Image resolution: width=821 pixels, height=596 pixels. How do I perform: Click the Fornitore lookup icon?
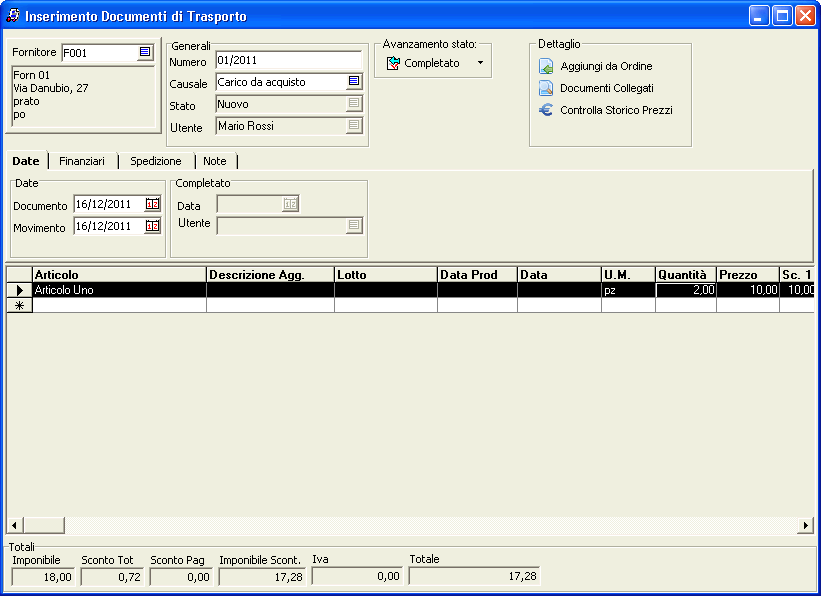click(145, 52)
